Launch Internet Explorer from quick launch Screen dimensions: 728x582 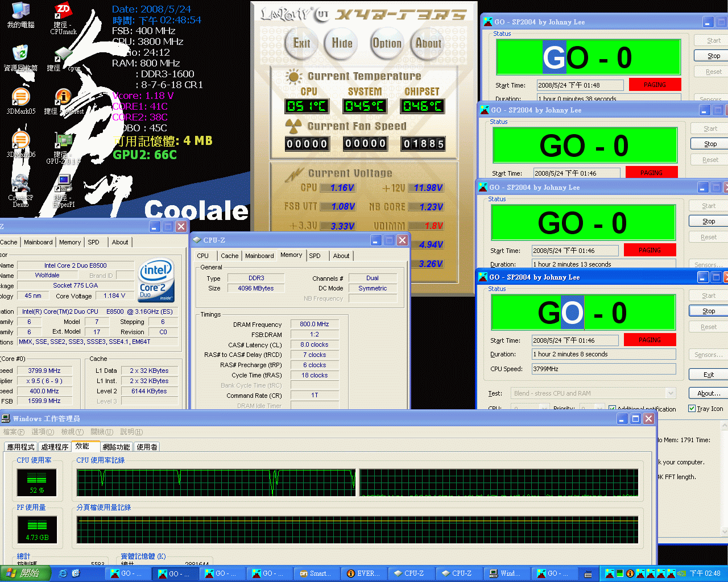tap(63, 573)
